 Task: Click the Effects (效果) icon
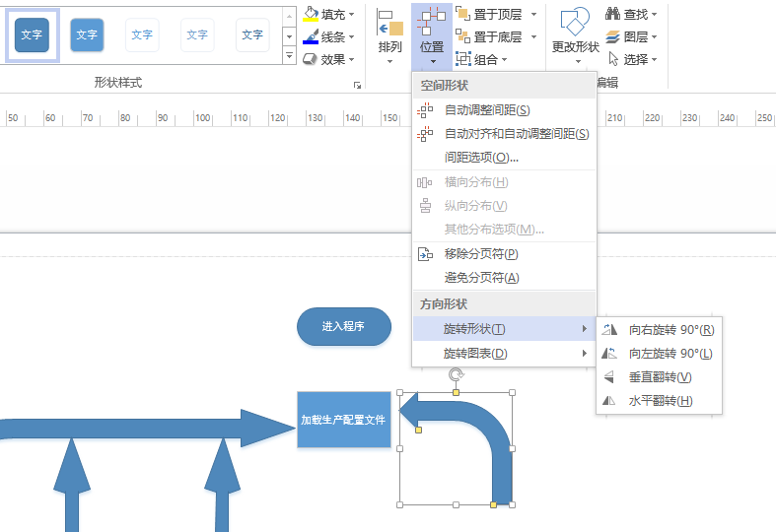click(x=310, y=59)
